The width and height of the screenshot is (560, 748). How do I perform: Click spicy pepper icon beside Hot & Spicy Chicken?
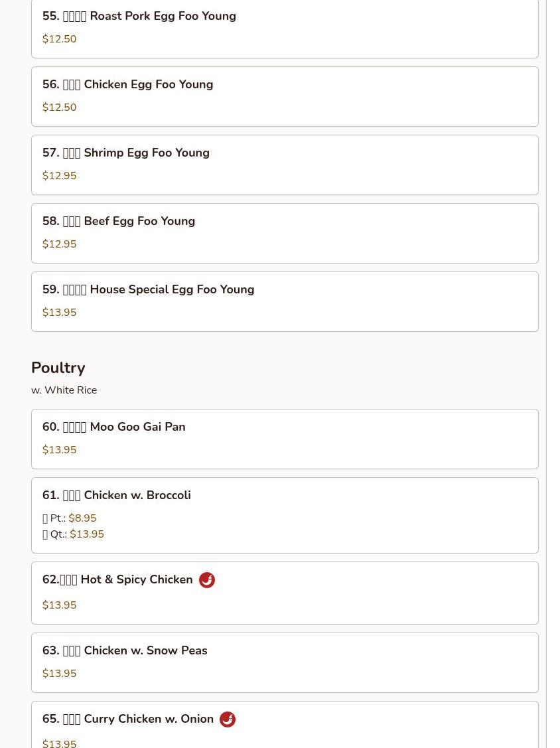click(207, 580)
